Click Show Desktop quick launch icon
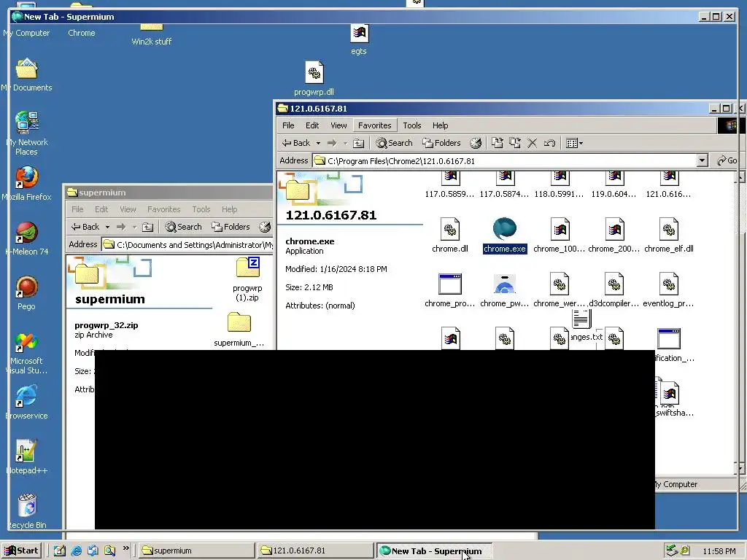The height and width of the screenshot is (560, 747). tap(60, 551)
